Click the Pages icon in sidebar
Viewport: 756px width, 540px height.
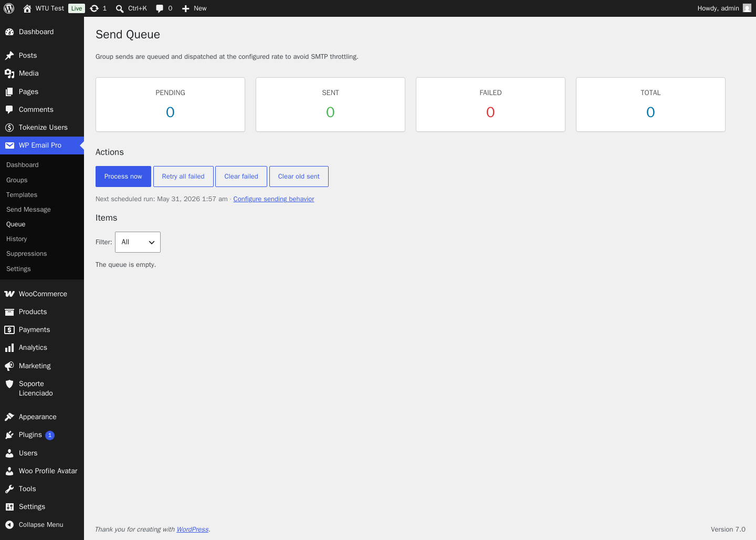pos(9,92)
